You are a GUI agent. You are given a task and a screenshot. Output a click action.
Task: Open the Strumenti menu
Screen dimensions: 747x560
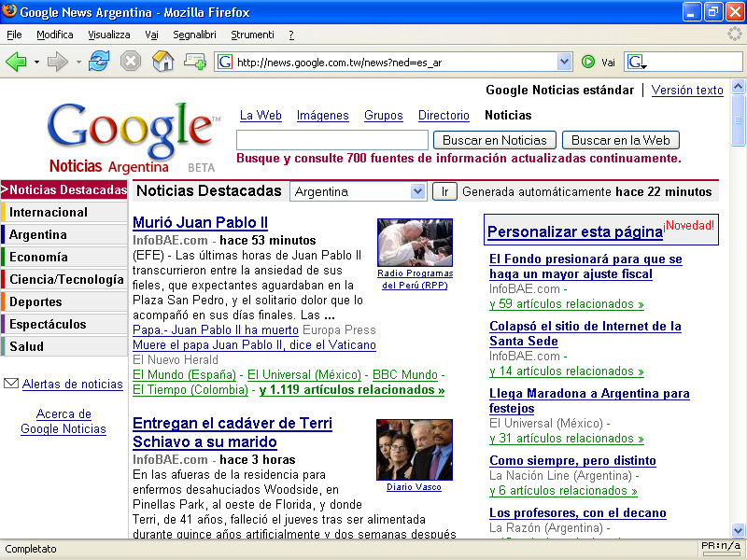pyautogui.click(x=252, y=35)
